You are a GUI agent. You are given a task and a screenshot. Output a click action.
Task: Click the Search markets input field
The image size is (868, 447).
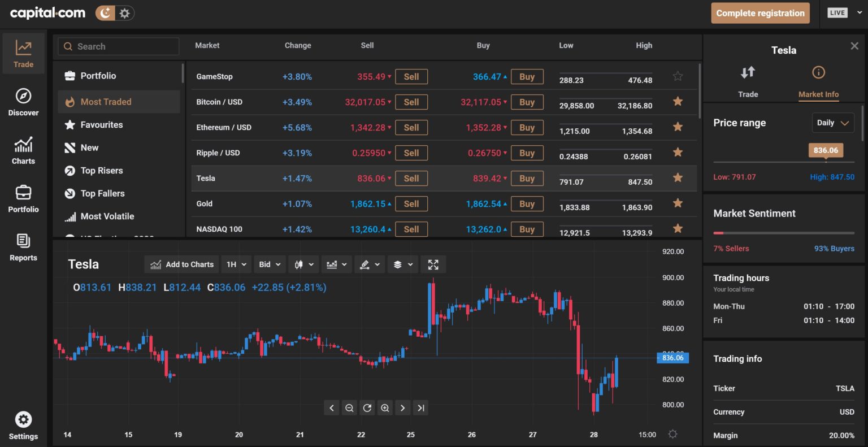click(x=119, y=46)
